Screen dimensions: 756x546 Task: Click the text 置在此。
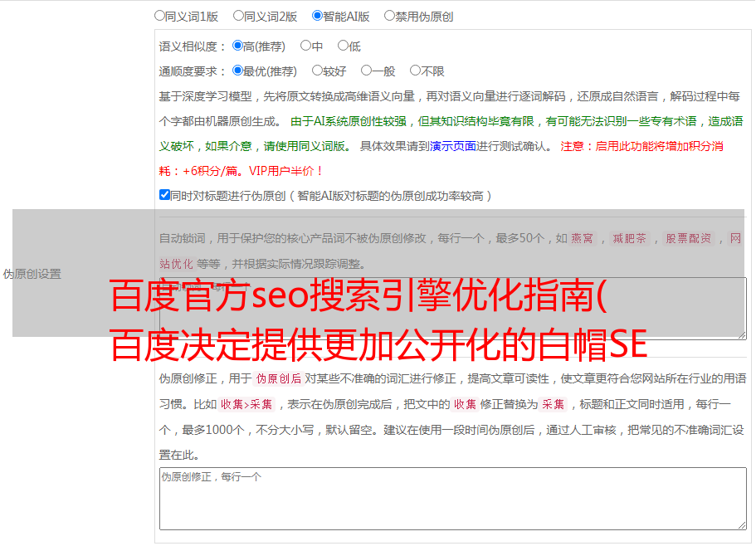point(179,455)
